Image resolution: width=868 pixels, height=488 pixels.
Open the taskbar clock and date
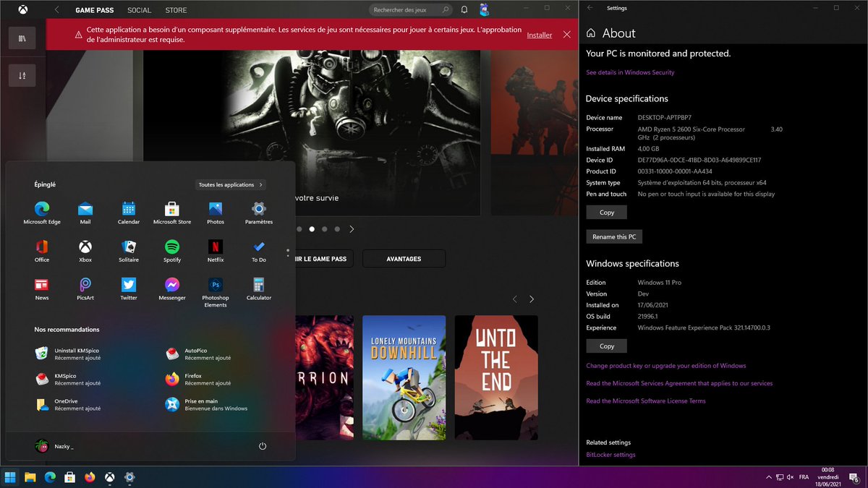(x=828, y=477)
